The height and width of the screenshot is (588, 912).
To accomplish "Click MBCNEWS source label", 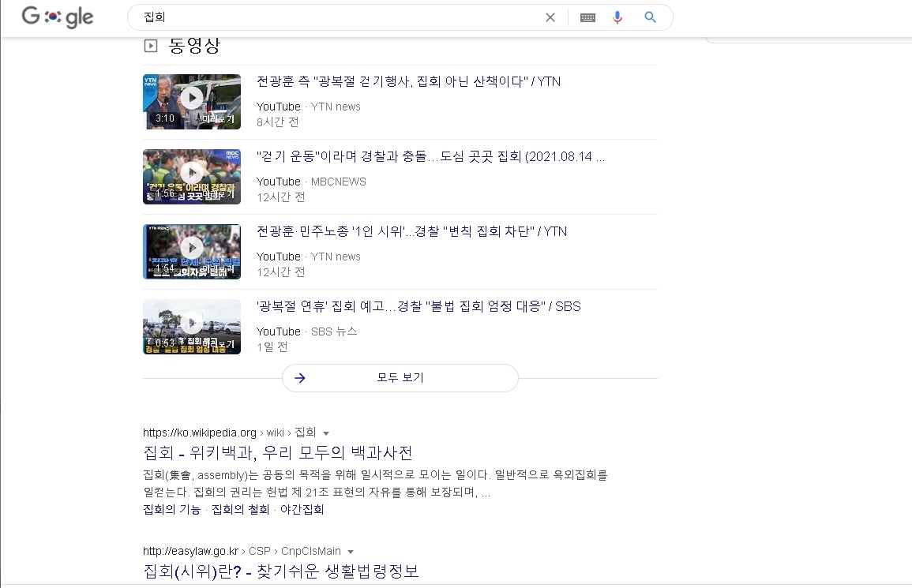I will (339, 182).
